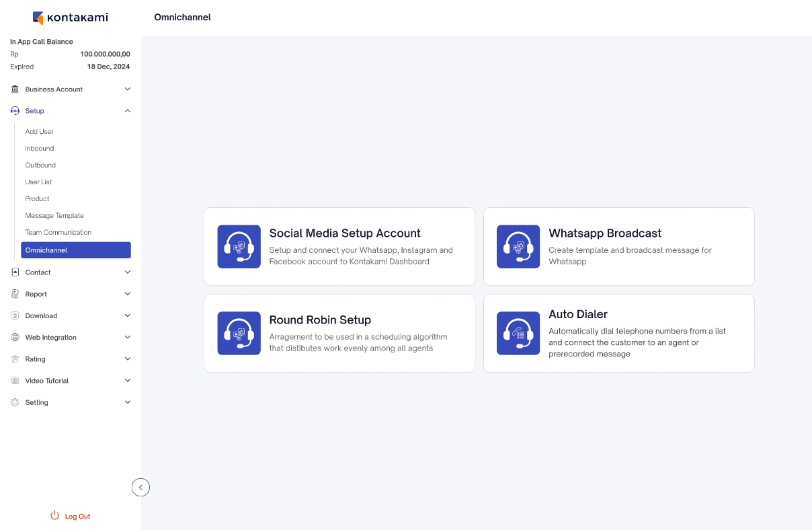The width and height of the screenshot is (812, 530).
Task: Select Message Template in the sidebar
Action: (54, 216)
